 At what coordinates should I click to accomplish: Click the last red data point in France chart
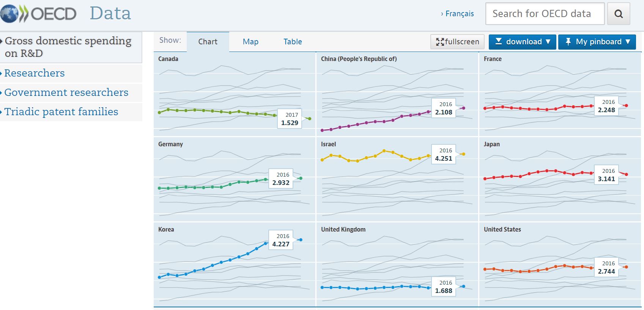[x=626, y=105]
